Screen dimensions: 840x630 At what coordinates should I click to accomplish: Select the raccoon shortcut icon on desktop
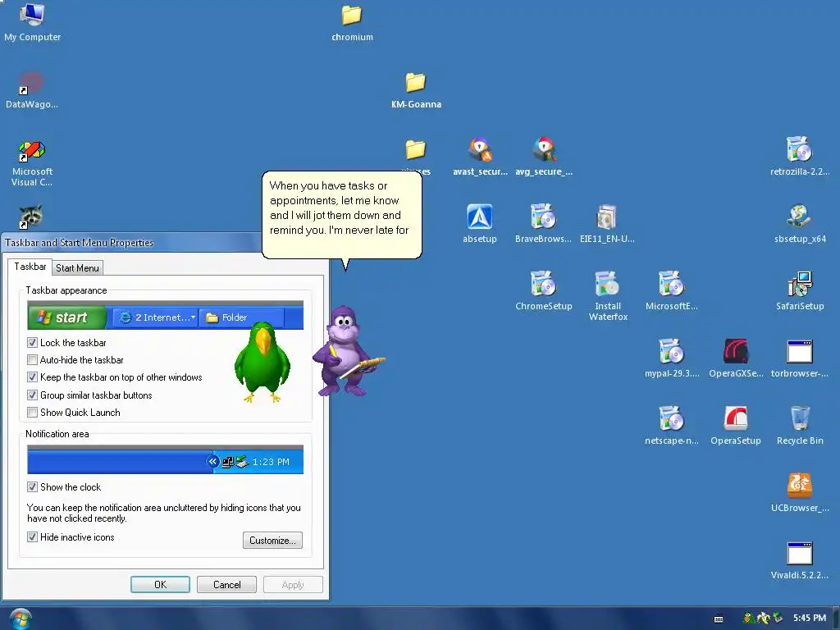[32, 217]
